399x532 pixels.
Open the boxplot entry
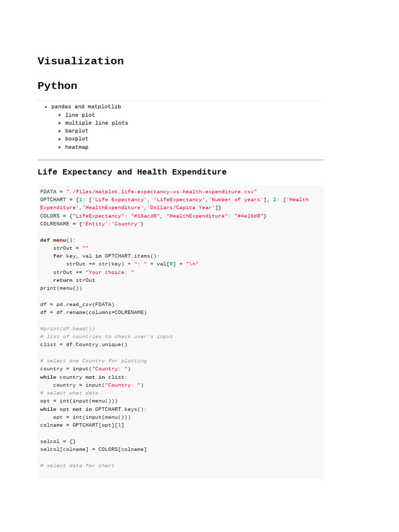[76, 139]
